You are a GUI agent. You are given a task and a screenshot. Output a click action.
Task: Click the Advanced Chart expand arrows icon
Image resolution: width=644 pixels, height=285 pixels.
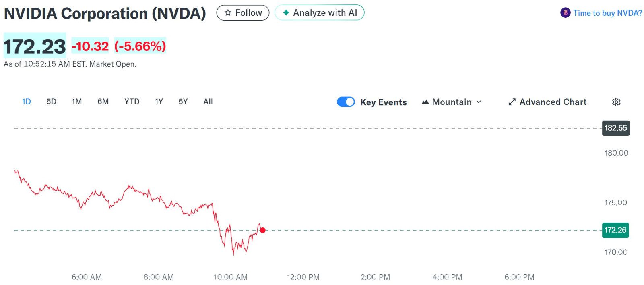512,102
